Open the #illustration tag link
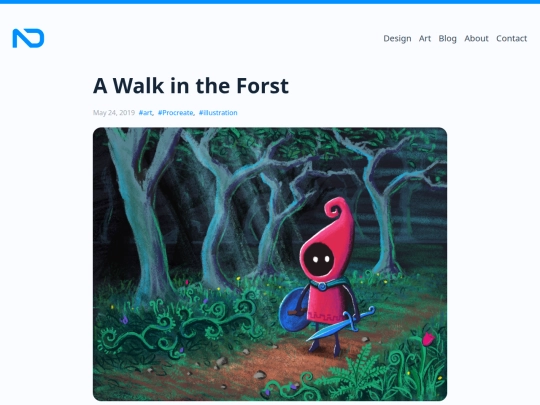The width and height of the screenshot is (540, 405). point(218,113)
